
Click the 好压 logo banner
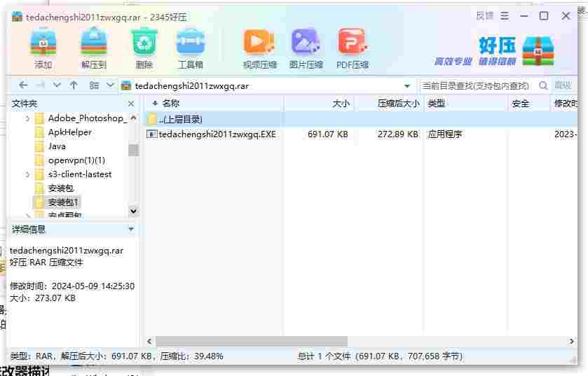tap(494, 51)
